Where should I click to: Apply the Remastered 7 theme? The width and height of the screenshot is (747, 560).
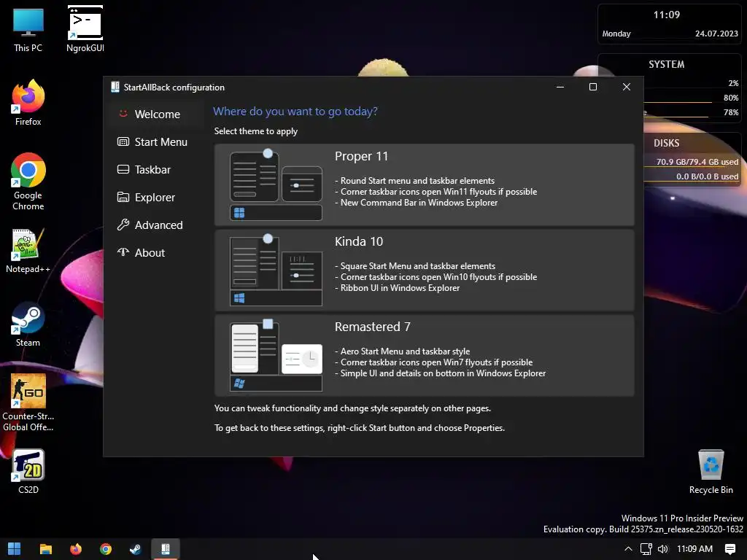[424, 355]
